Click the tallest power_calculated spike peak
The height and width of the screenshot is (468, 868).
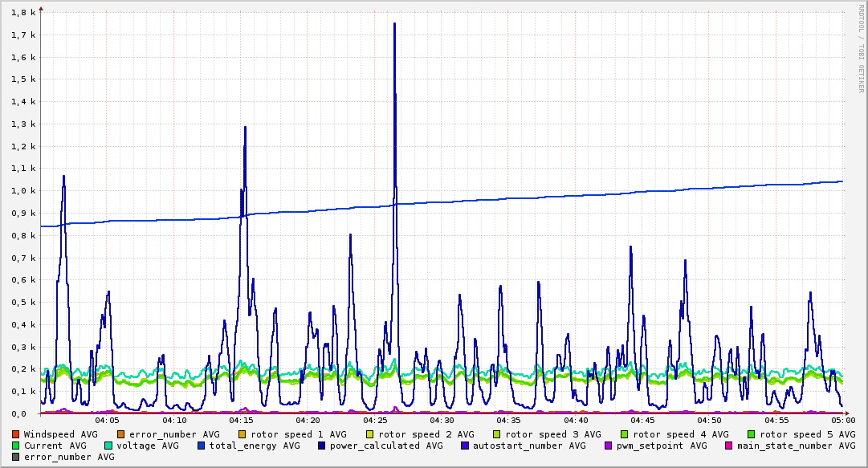click(395, 24)
